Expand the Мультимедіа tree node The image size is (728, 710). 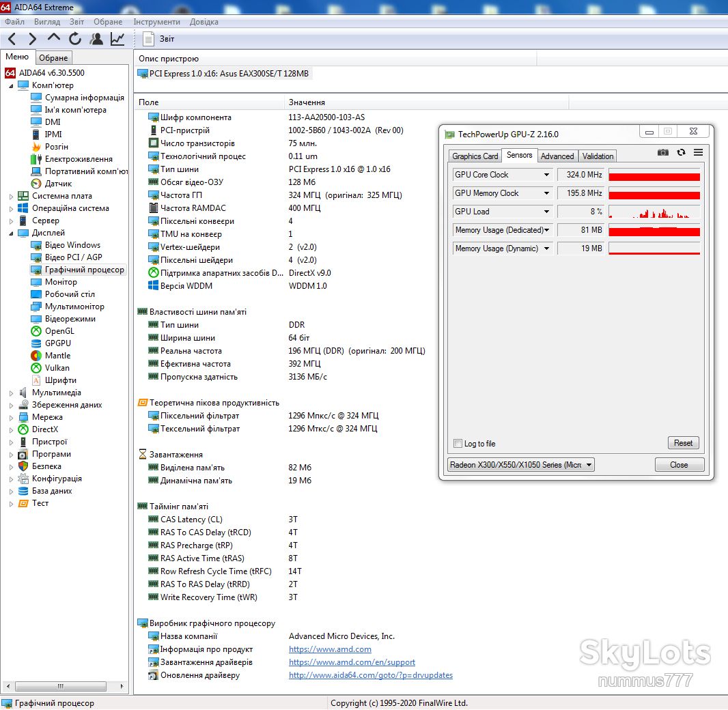[x=11, y=393]
